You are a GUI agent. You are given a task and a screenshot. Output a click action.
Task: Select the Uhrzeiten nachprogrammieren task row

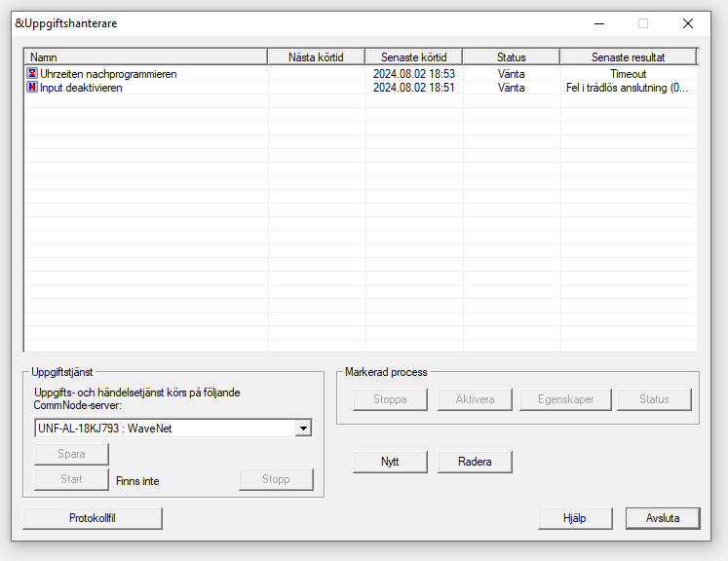pyautogui.click(x=108, y=74)
